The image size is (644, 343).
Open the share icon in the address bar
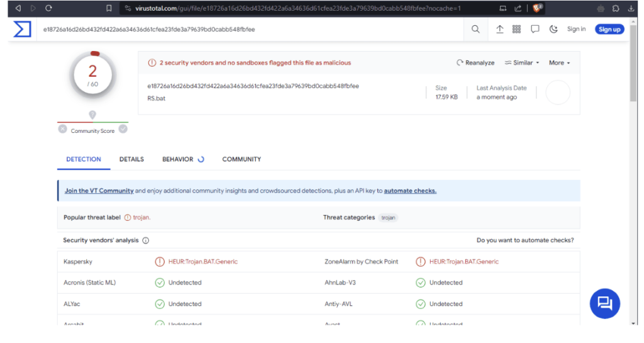tap(518, 8)
